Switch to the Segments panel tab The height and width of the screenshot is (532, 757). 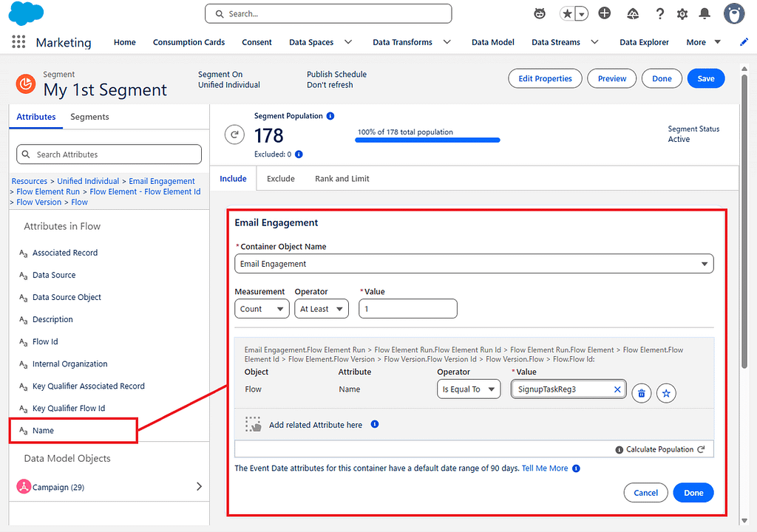click(x=89, y=117)
